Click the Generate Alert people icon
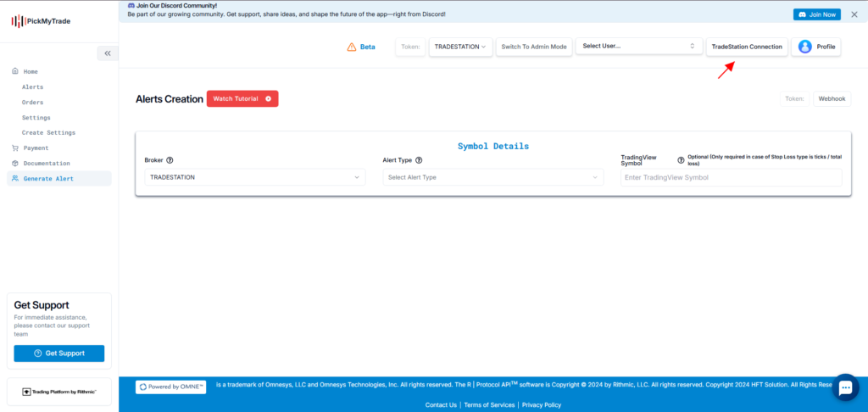Viewport: 868px width, 412px height. click(x=15, y=178)
